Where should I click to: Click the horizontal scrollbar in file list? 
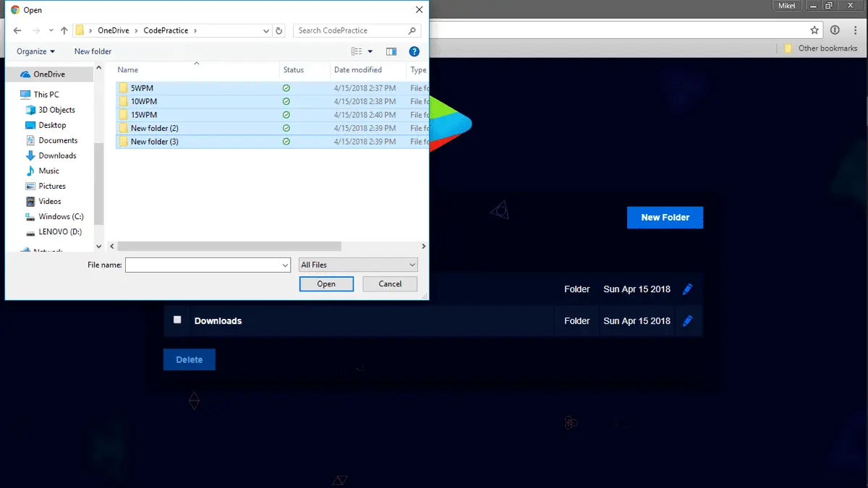coord(229,246)
